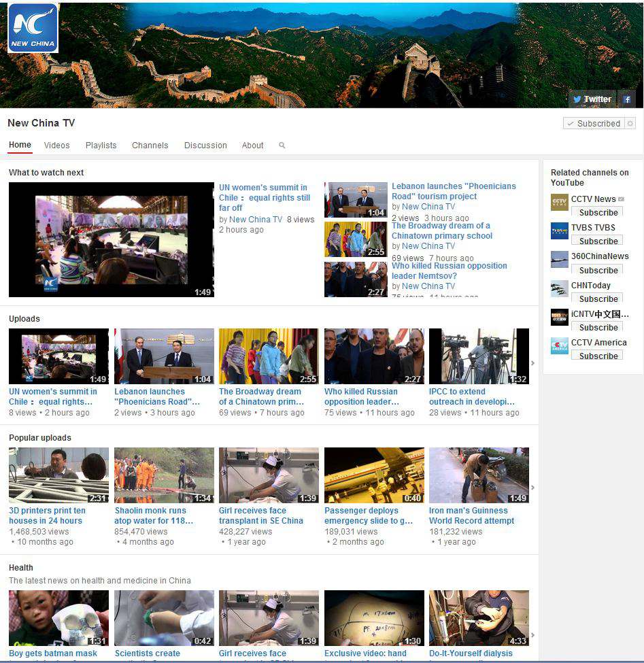Open the Playlists tab
Image resolution: width=644 pixels, height=663 pixels.
point(101,146)
